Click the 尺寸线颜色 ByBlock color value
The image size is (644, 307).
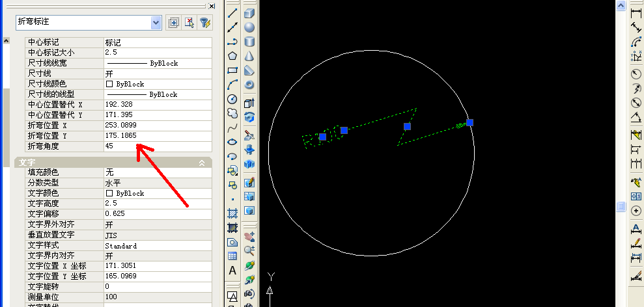coord(158,84)
